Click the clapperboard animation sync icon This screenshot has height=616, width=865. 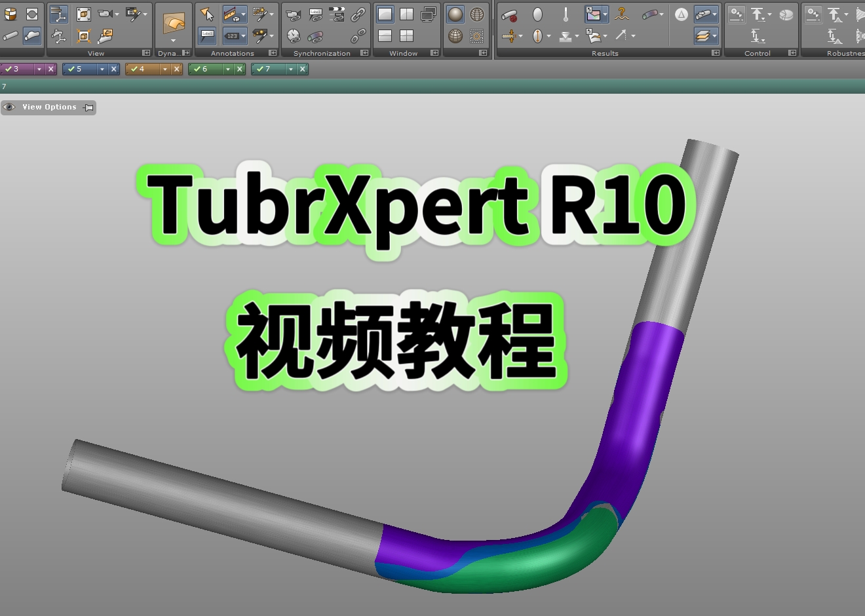pos(337,14)
